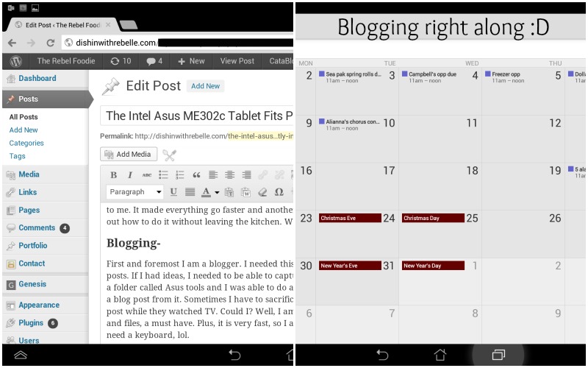The height and width of the screenshot is (368, 588).
Task: Open Comments in the sidebar
Action: tap(37, 227)
